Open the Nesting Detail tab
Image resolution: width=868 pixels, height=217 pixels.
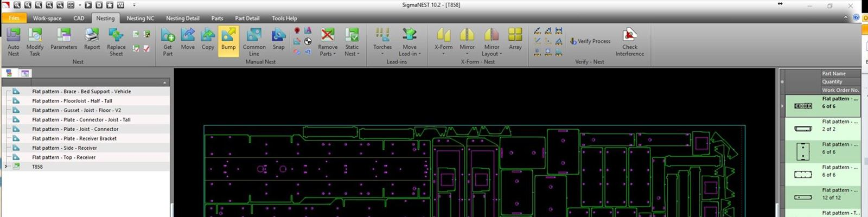pos(183,18)
